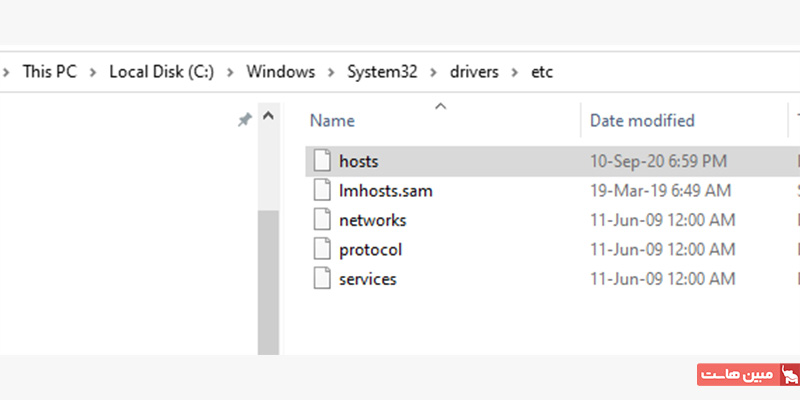
Task: Sort by Date modified column header
Action: pyautogui.click(x=642, y=121)
